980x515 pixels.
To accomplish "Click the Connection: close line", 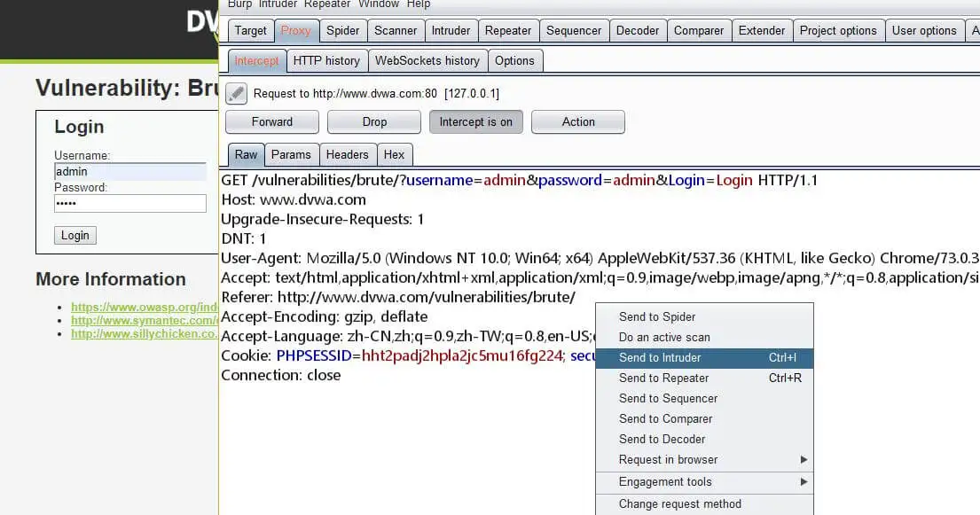I will click(x=281, y=376).
